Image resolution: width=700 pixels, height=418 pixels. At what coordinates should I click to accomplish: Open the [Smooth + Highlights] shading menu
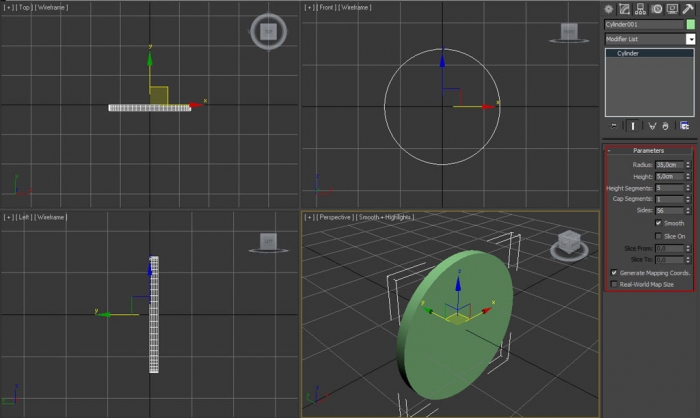click(385, 217)
